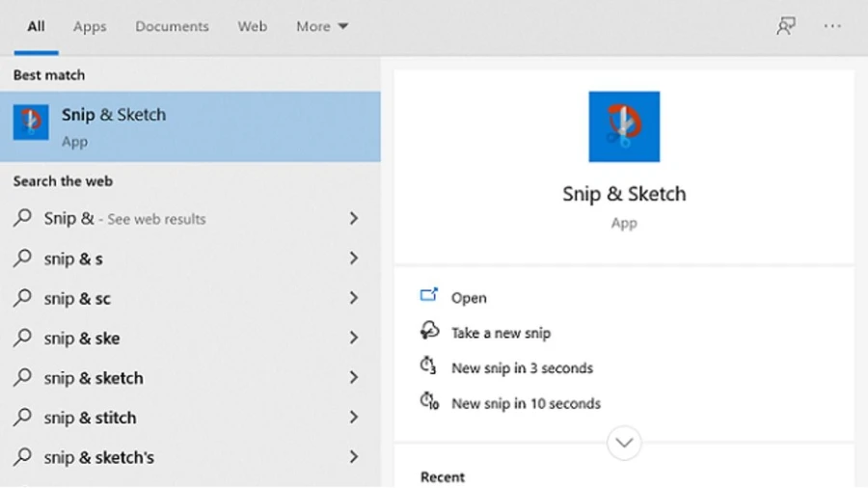Click the large Snip & Sketch app icon
Image resolution: width=868 pixels, height=488 pixels.
pyautogui.click(x=624, y=126)
